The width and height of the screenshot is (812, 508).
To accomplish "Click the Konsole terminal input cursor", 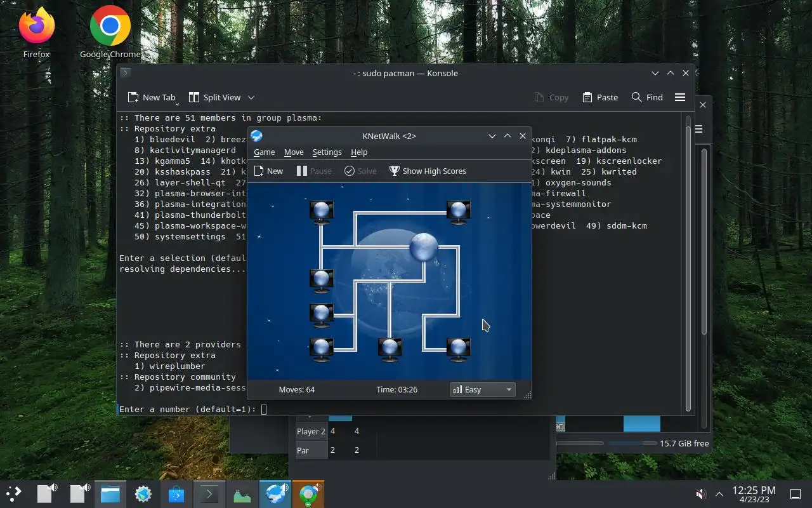I will click(x=265, y=409).
